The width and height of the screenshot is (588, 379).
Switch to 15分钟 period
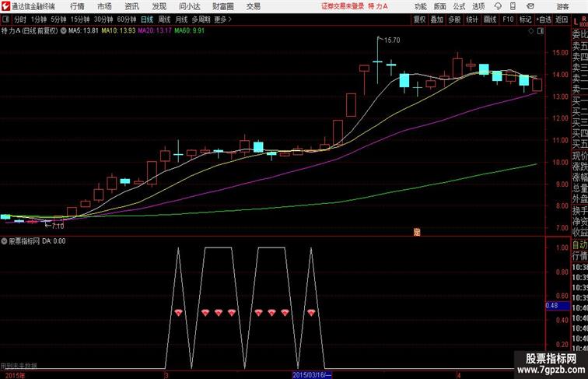(x=80, y=19)
